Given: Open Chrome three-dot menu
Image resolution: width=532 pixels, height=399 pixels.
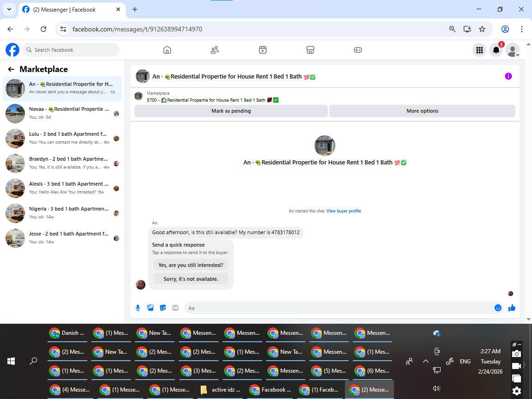Looking at the screenshot, I should 522,29.
